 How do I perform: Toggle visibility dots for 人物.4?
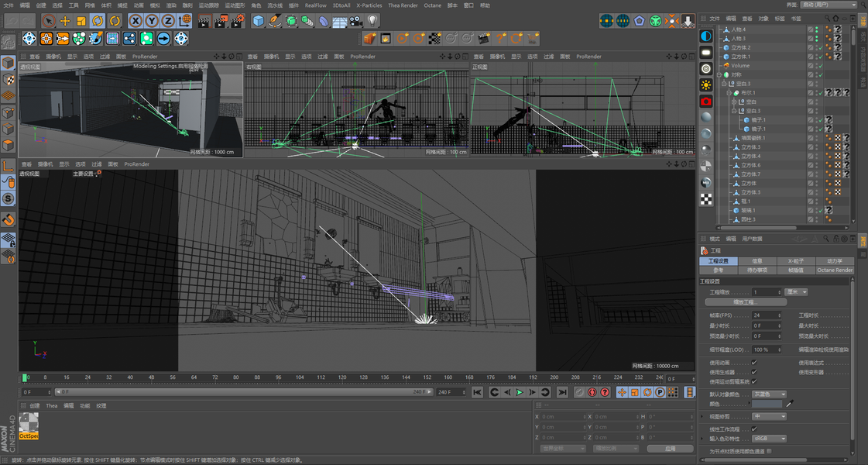[817, 29]
